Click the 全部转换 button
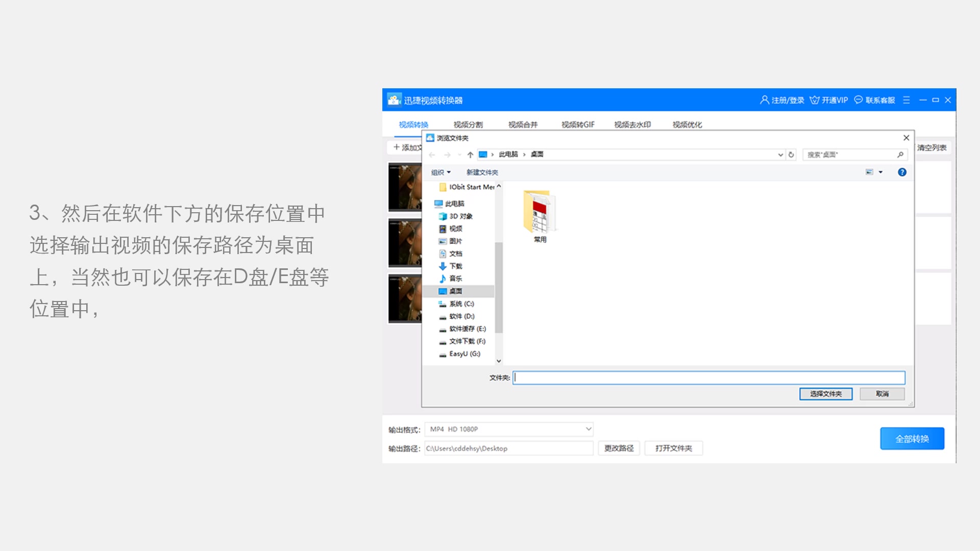The width and height of the screenshot is (980, 551). click(x=912, y=439)
